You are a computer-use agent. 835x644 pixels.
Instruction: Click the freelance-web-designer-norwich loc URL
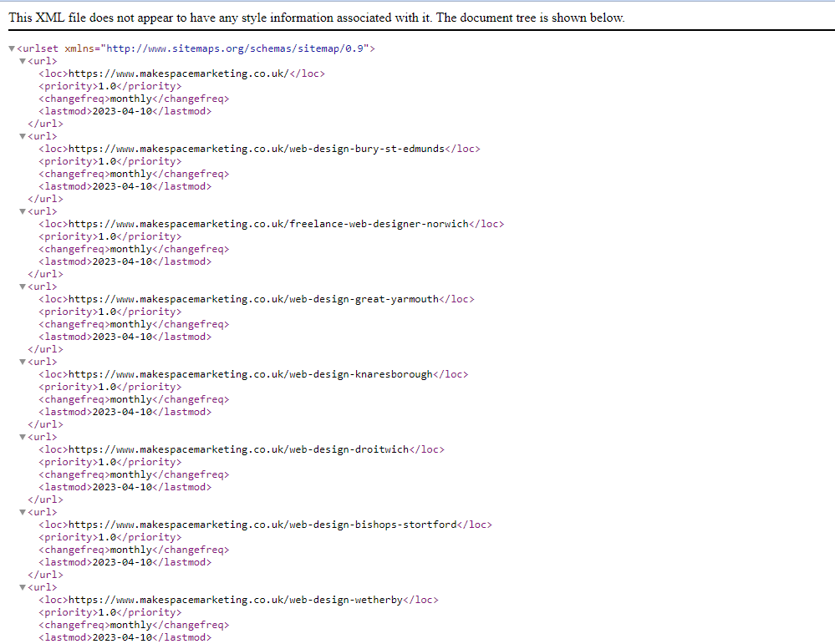click(268, 224)
